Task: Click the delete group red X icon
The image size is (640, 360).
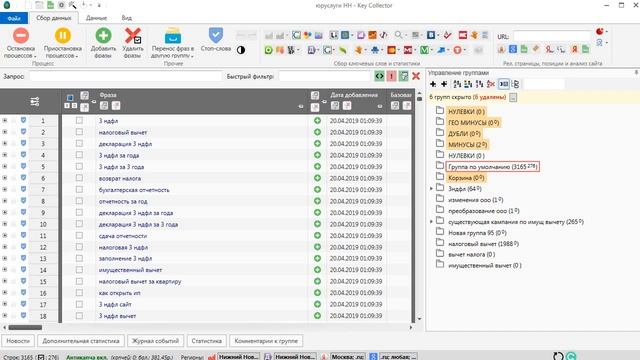Action: [491, 84]
